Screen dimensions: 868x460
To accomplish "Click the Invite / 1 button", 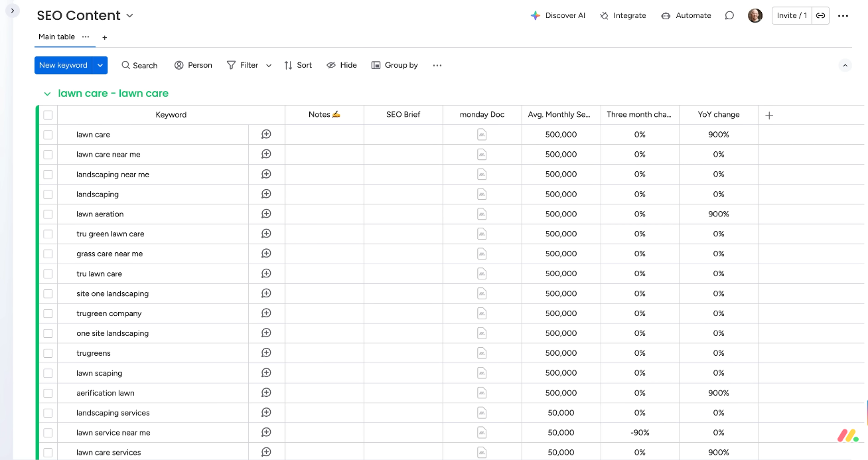I will coord(792,15).
